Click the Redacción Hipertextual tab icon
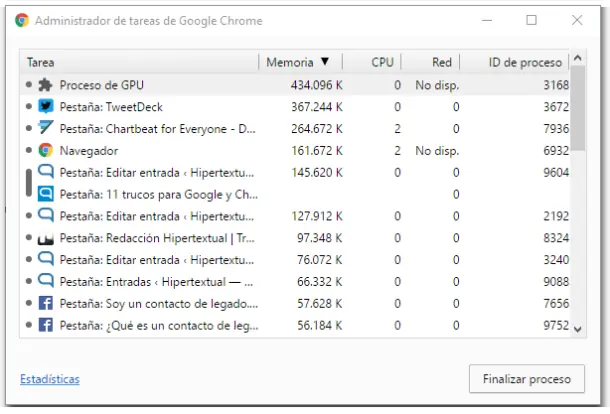This screenshot has height=414, width=610. (x=46, y=238)
